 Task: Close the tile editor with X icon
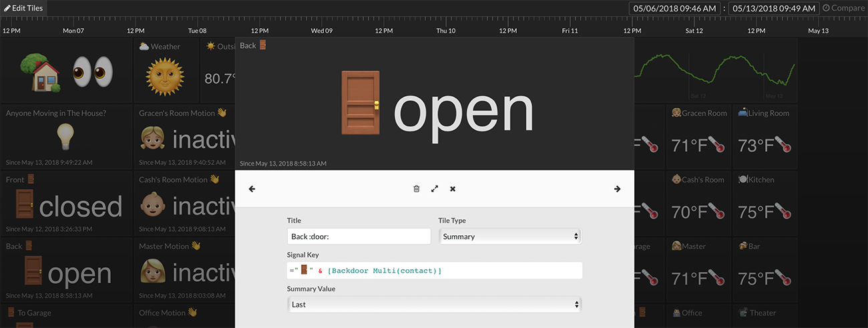(453, 189)
